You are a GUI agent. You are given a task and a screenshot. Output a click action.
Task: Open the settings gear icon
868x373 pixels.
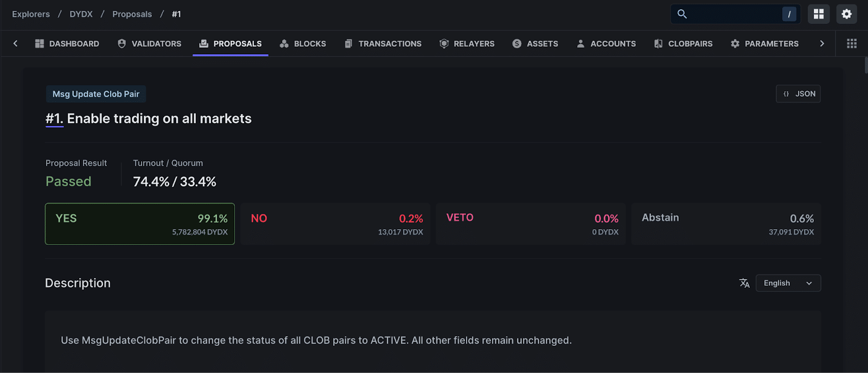[846, 14]
